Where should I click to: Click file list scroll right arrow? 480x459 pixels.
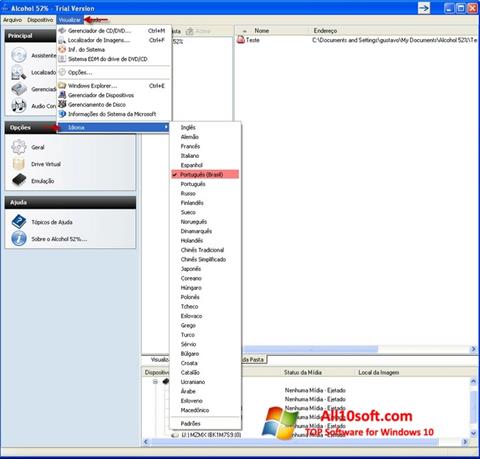[473, 349]
